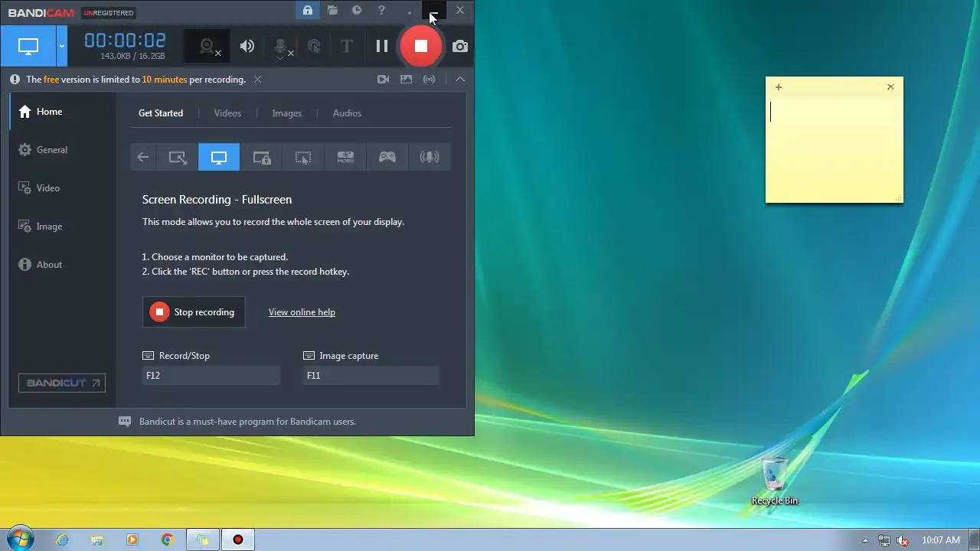Pause the recording

[381, 46]
